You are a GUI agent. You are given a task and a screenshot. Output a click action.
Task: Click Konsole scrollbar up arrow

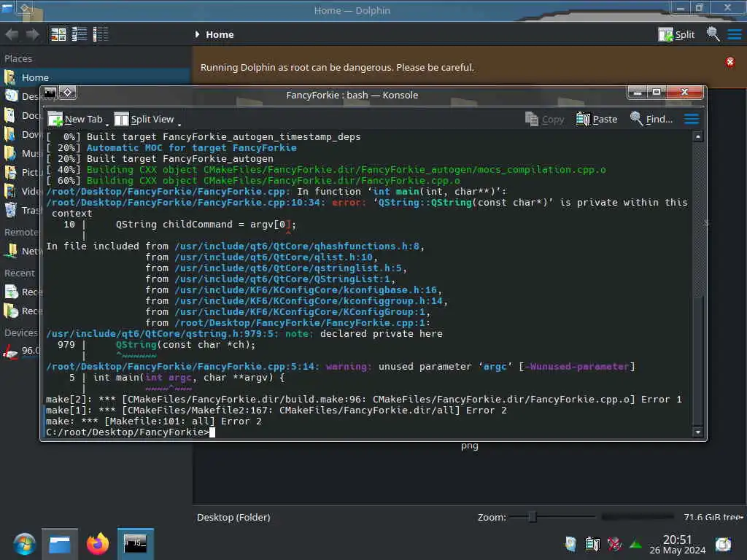click(698, 136)
